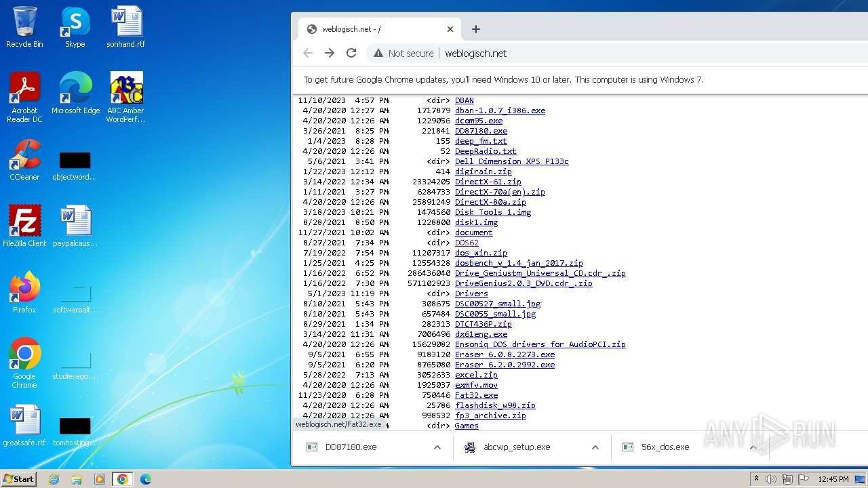Expand options for DD87180.exe download
Image resolution: width=868 pixels, height=488 pixels.
coord(437,447)
